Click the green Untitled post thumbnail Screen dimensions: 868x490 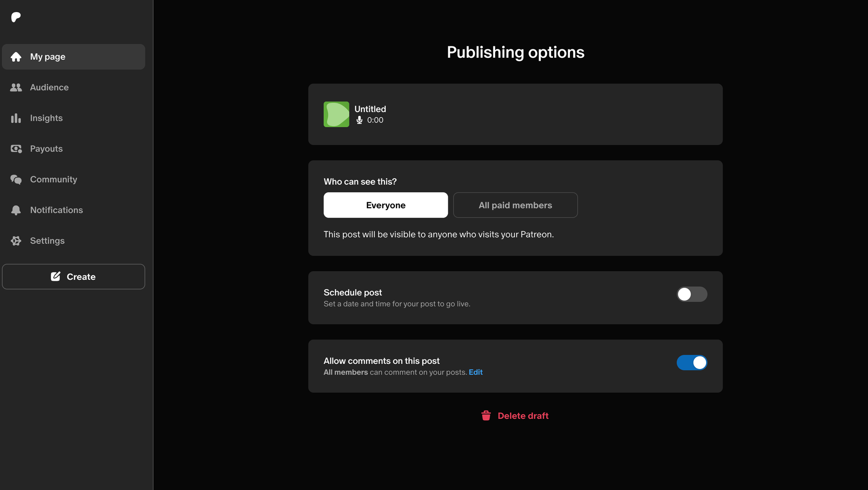pyautogui.click(x=336, y=114)
